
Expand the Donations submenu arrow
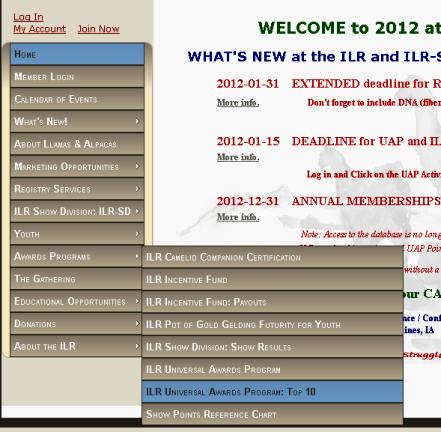coord(137,323)
